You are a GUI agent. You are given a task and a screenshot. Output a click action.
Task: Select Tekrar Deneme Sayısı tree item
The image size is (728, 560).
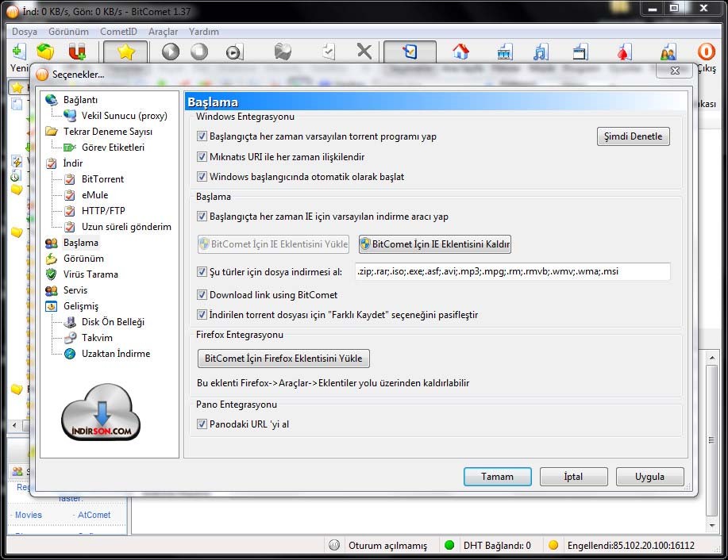(108, 132)
